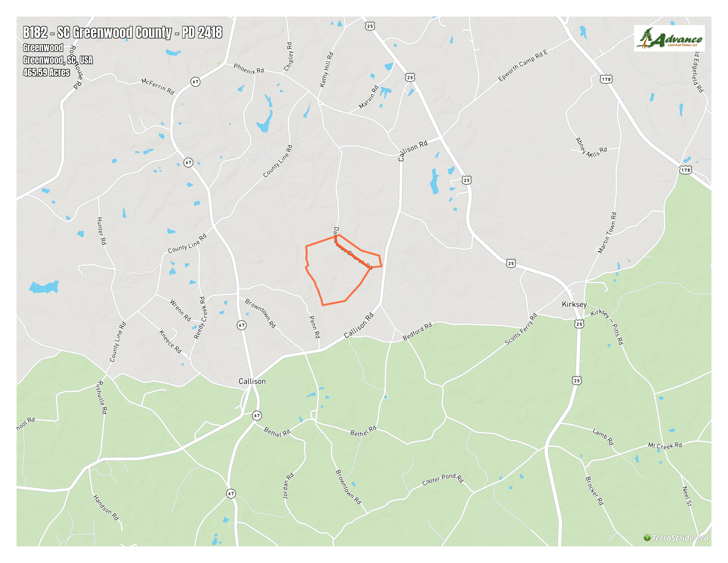728x563 pixels.
Task: Click the Epworth Camp Rd E label
Action: (523, 65)
